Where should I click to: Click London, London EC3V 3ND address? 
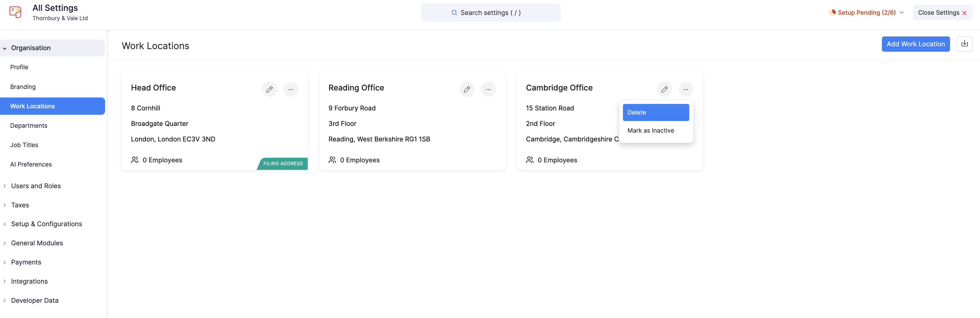point(173,139)
